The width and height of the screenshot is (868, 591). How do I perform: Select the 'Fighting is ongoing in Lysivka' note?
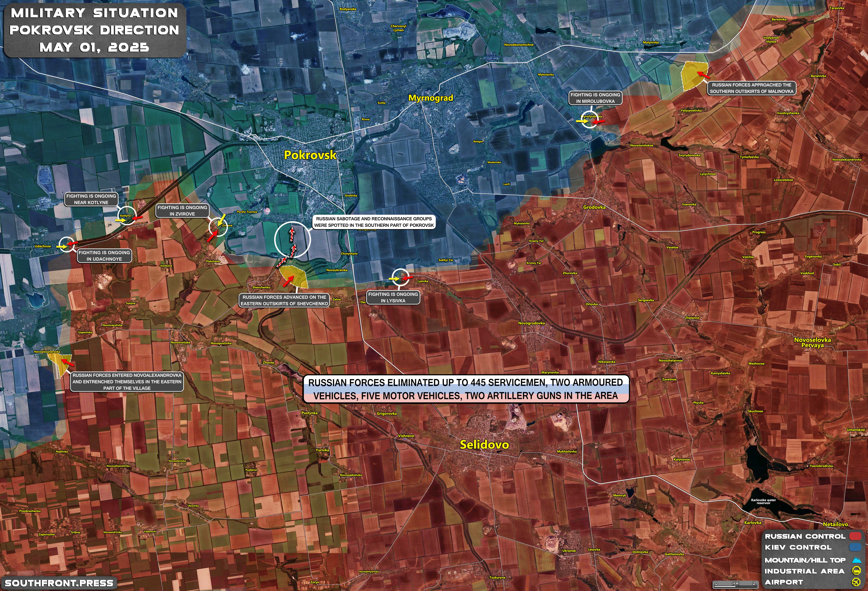[x=393, y=297]
